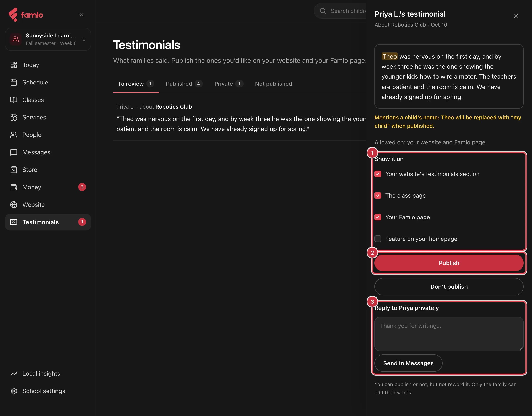
Task: Click the Publish button
Action: 449,263
